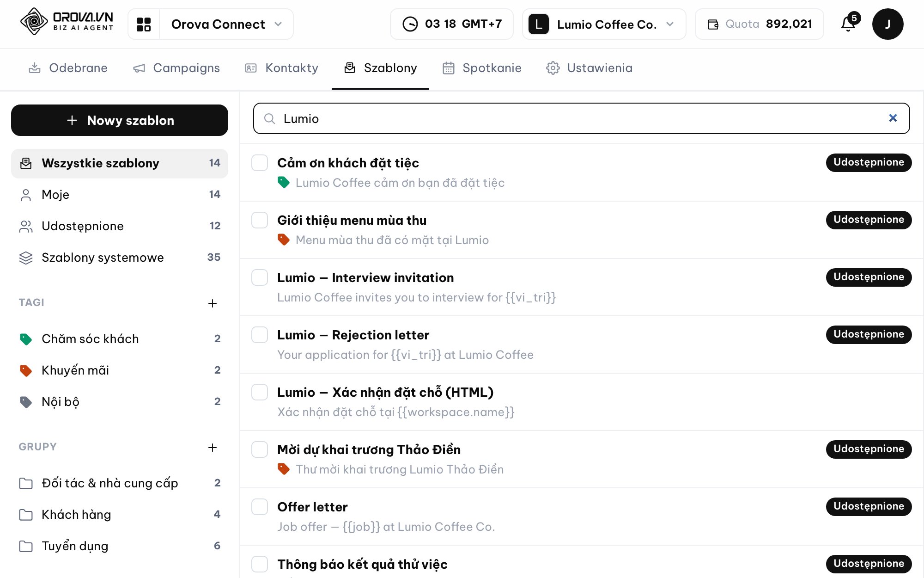The height and width of the screenshot is (578, 924).
Task: Check the Lumio Rejection letter template
Action: [260, 335]
